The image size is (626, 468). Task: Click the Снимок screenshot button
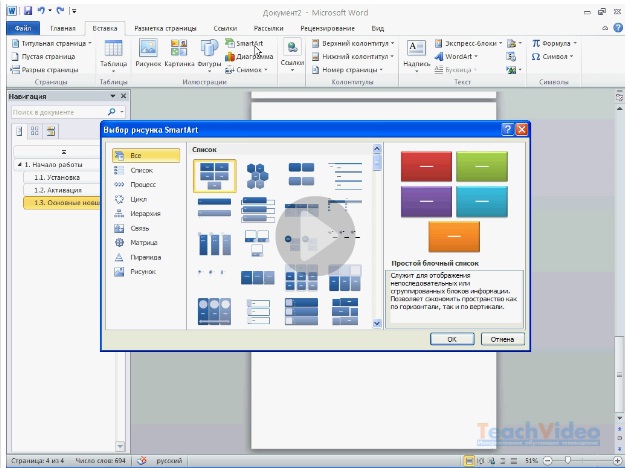coord(246,70)
